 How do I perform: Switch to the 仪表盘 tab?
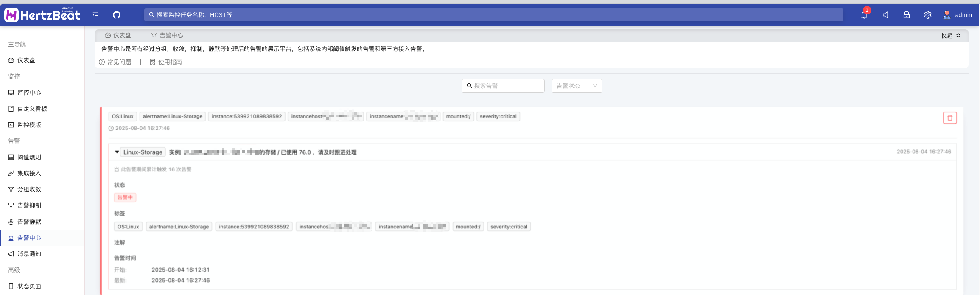coord(118,36)
